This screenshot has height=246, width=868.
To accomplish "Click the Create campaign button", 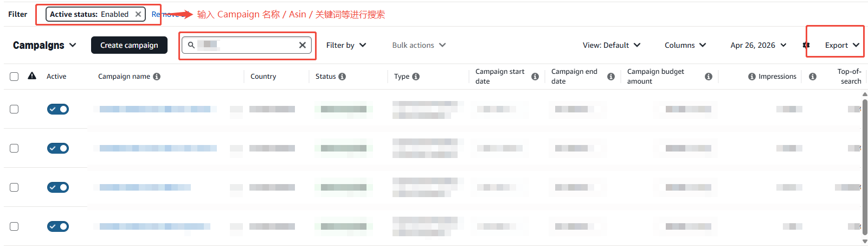I will [129, 45].
